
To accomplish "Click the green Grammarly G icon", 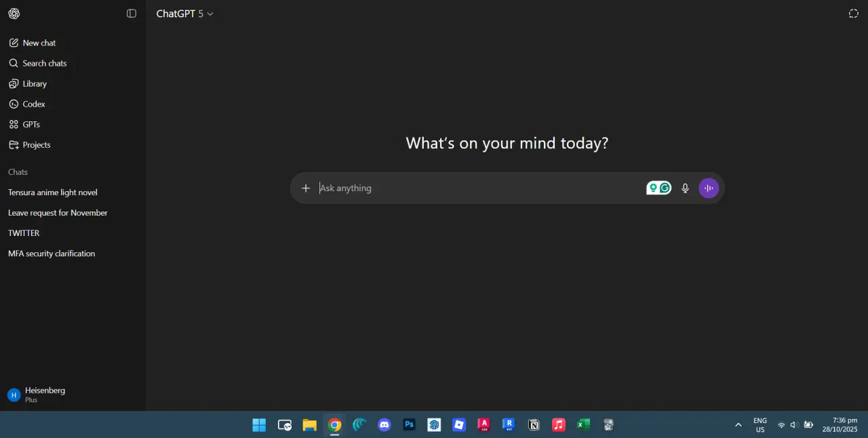I will 665,188.
